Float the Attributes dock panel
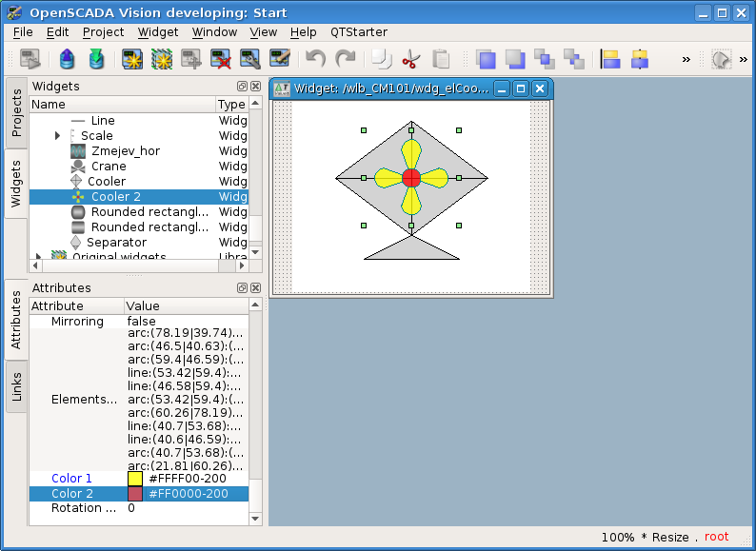Screen dimensions: 756x551 coord(242,287)
